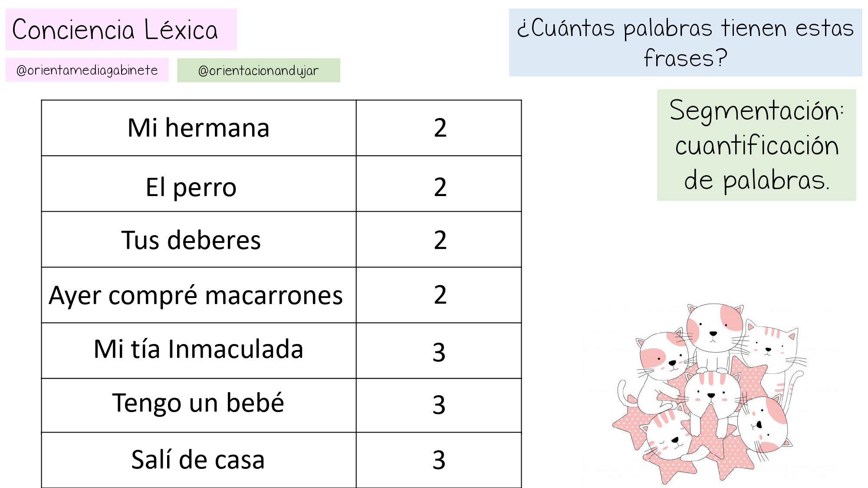This screenshot has height=488, width=868.
Task: Select the 'Mi hermana' table cell
Action: point(198,128)
